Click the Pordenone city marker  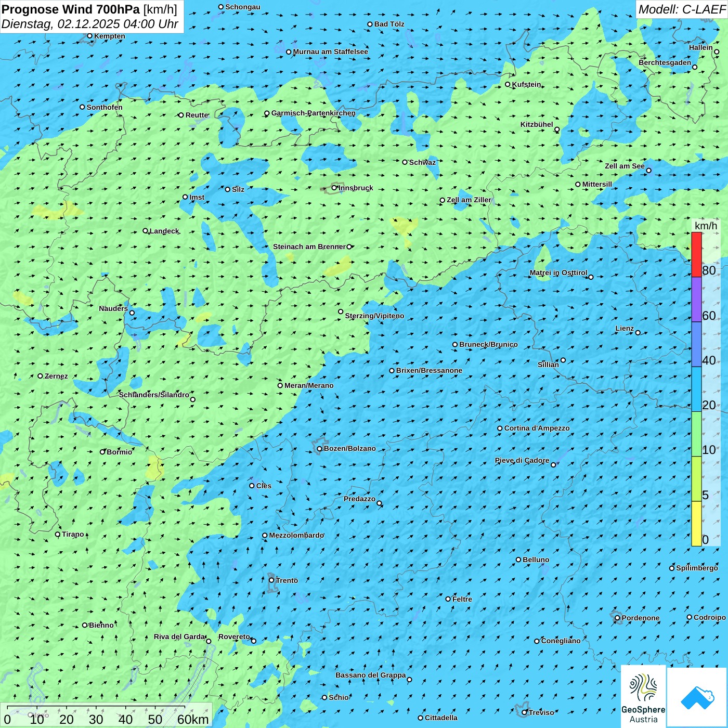pyautogui.click(x=617, y=618)
